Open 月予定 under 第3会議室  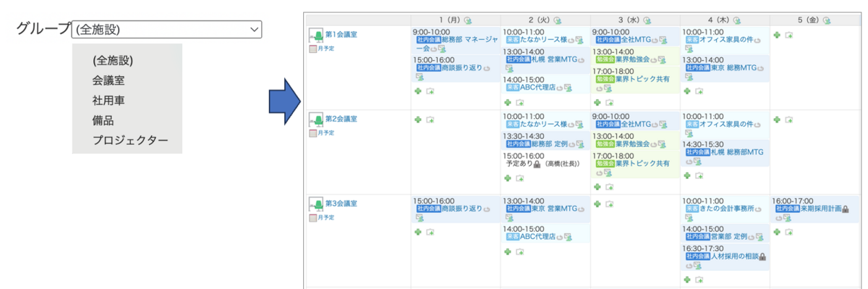[326, 217]
